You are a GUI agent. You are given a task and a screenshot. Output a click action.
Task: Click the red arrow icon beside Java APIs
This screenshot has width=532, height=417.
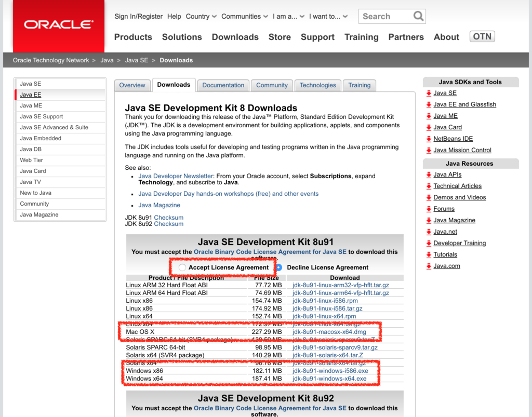click(x=429, y=175)
